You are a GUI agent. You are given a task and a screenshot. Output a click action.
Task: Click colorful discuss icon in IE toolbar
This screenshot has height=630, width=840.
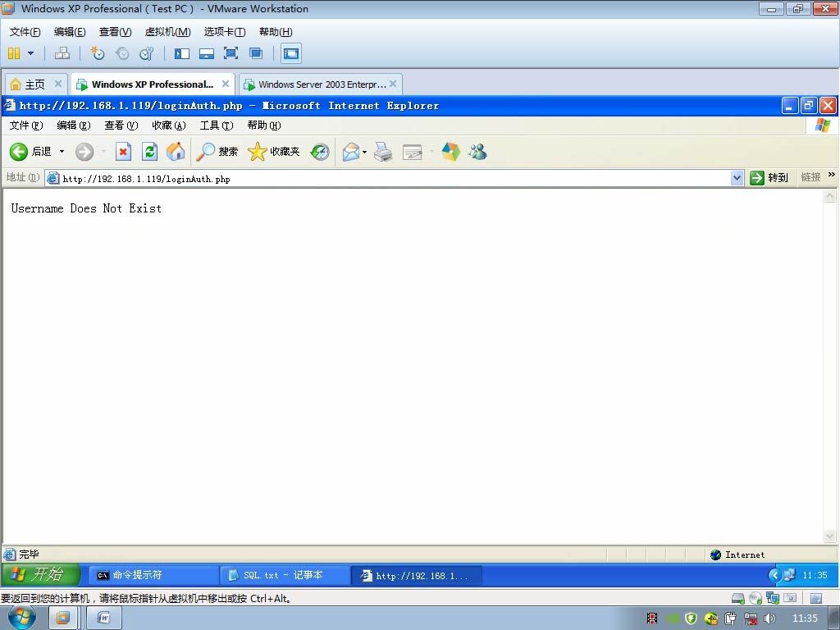tap(451, 152)
